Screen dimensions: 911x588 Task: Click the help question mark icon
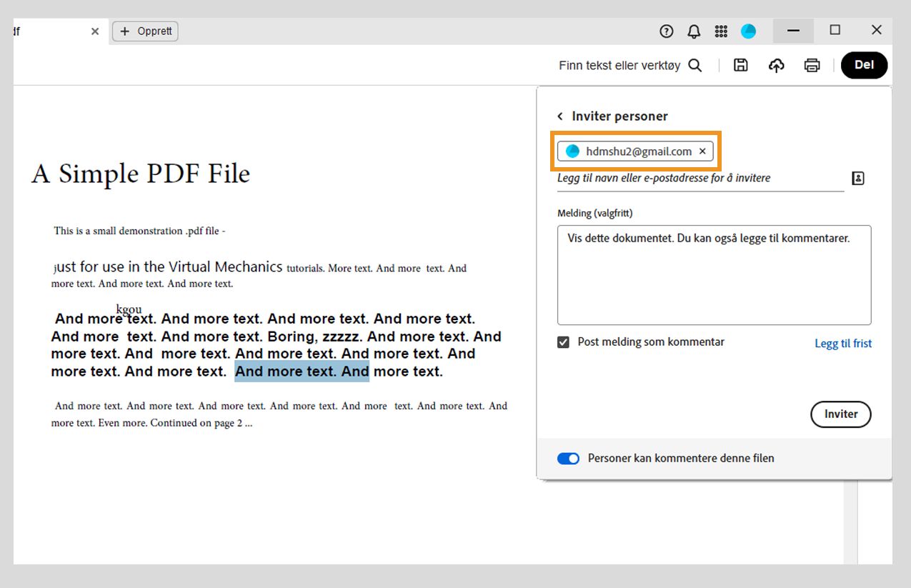point(667,31)
